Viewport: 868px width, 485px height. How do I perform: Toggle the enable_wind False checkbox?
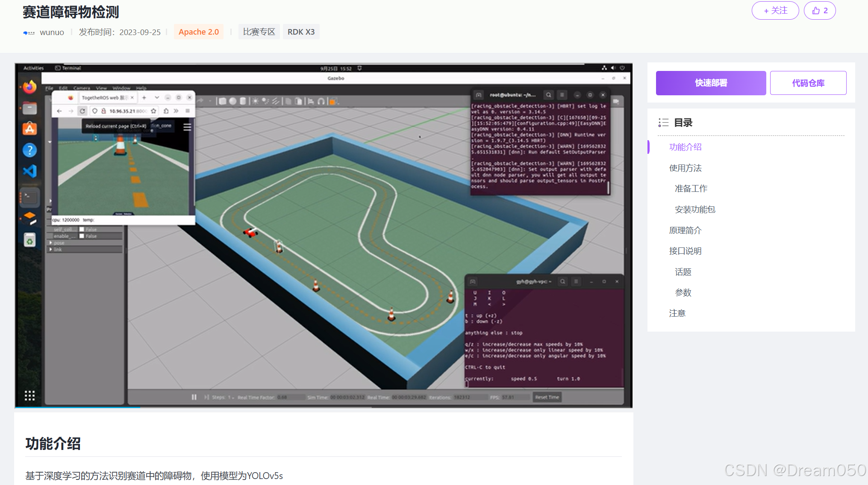tap(82, 236)
